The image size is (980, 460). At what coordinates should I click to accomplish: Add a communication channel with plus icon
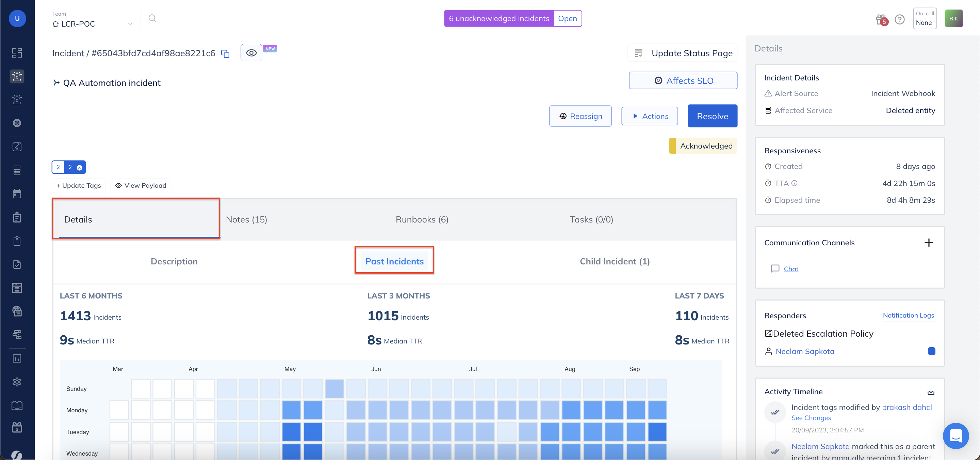[929, 243]
